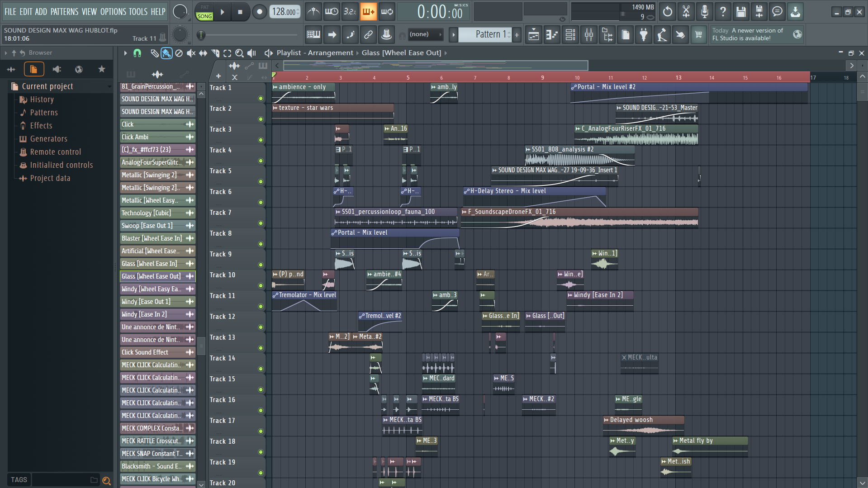The width and height of the screenshot is (868, 488).
Task: Open the Patterns folder in browser
Action: pos(43,113)
